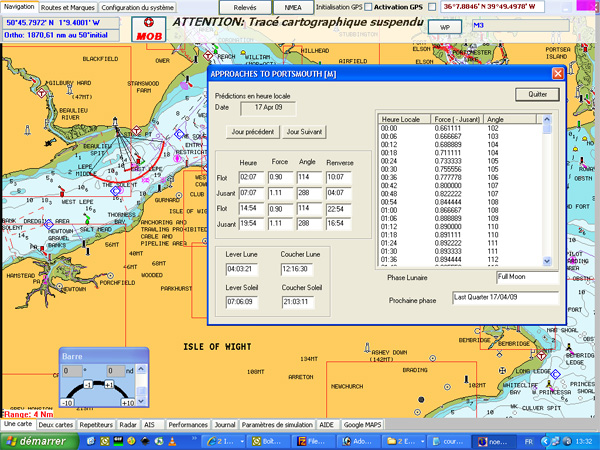Open Internet Explorer taskbar group
This screenshot has height=450, width=600.
click(224, 442)
